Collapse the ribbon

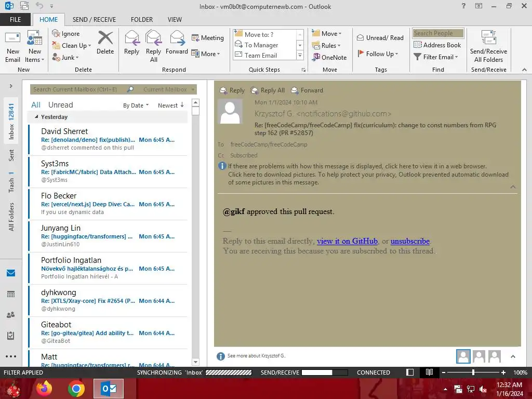(525, 70)
